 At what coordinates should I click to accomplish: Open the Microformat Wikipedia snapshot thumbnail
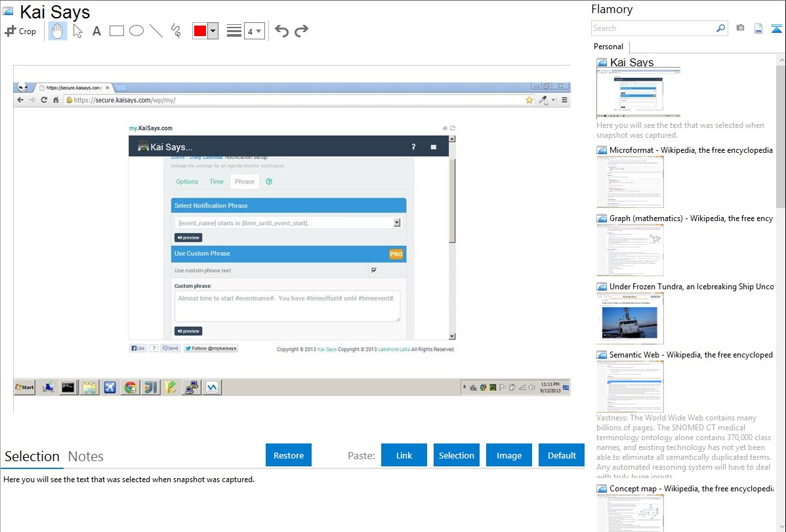click(630, 182)
